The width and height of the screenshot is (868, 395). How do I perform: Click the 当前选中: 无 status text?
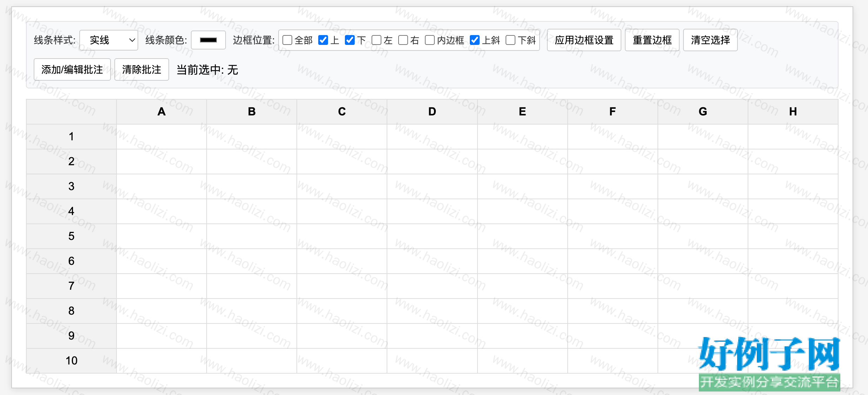[207, 70]
